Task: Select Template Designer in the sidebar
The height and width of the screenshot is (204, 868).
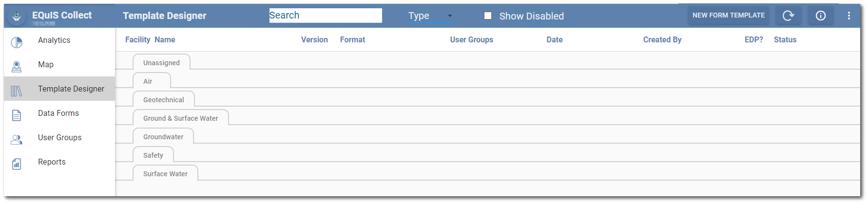Action: coord(71,89)
